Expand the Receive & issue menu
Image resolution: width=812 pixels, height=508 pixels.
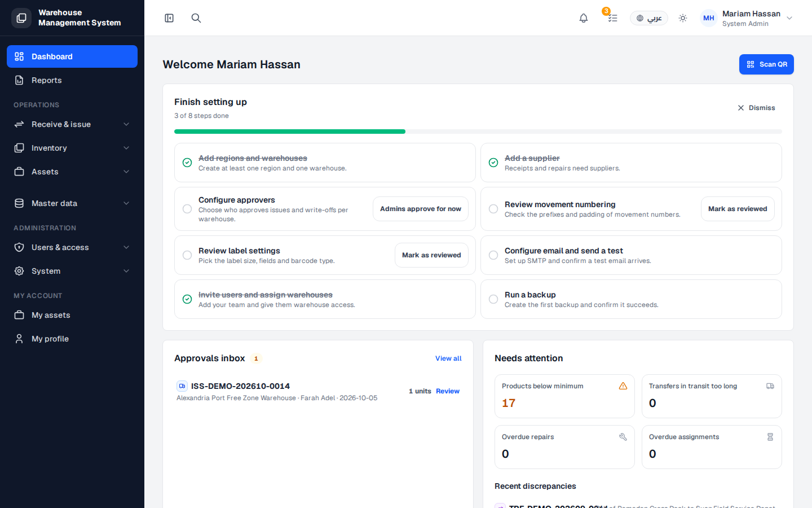pos(72,124)
